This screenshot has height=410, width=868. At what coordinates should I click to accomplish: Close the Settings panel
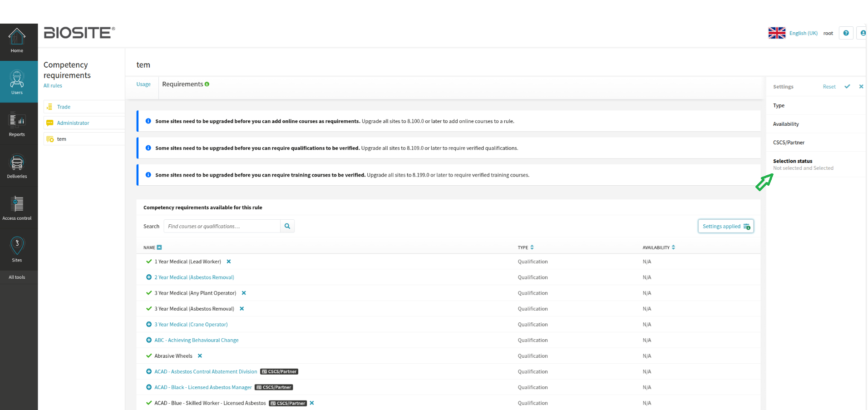tap(861, 86)
